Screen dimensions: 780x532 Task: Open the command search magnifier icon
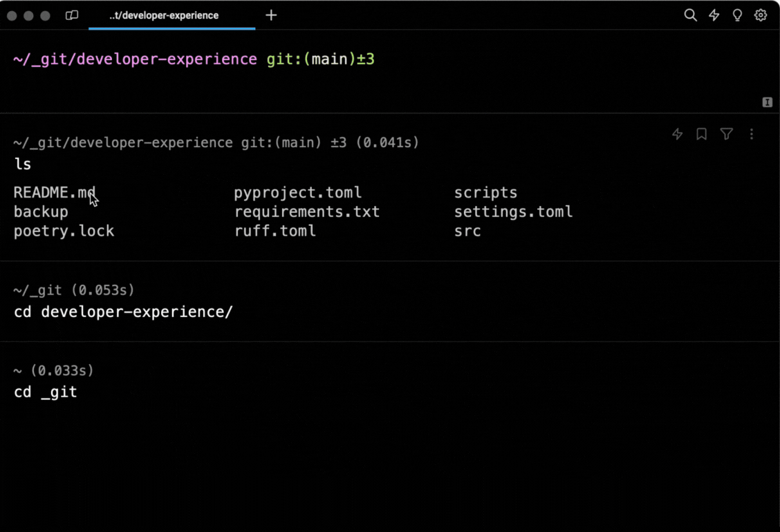pos(690,15)
